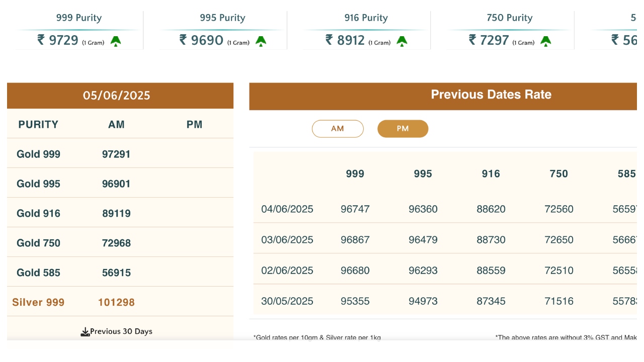Click the download icon beside Previous 30 Days

coord(85,331)
